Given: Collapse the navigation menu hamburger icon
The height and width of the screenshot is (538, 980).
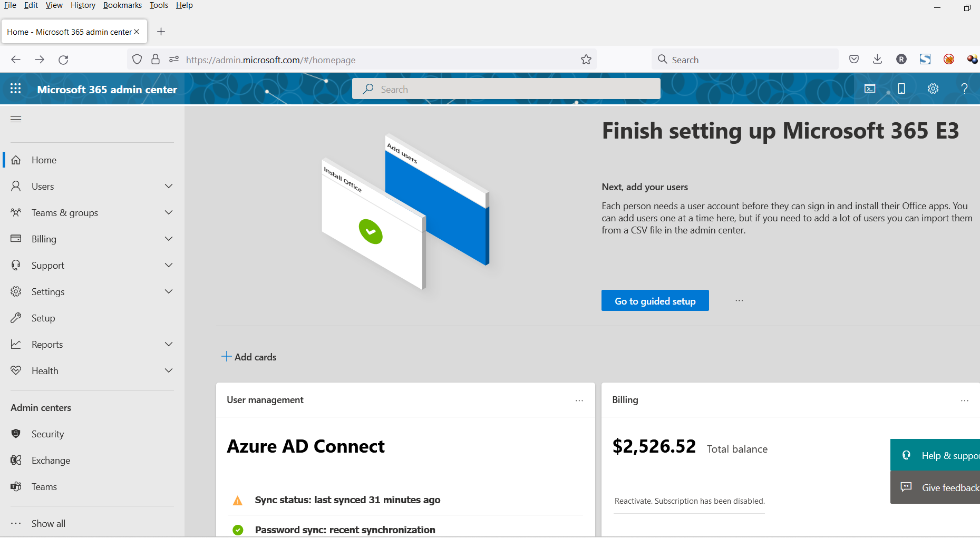Looking at the screenshot, I should [x=16, y=120].
